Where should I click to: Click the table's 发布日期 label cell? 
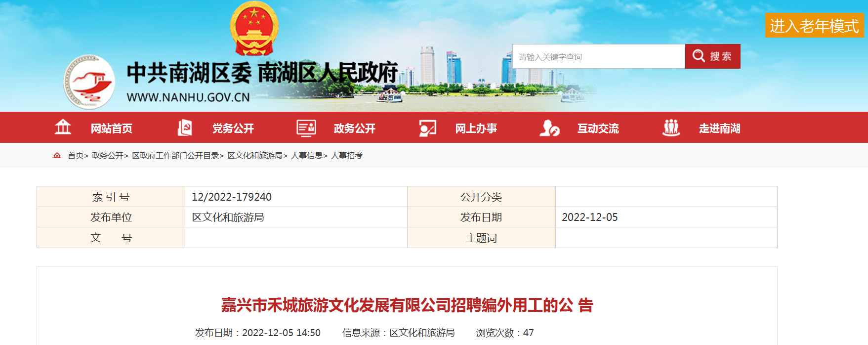[x=481, y=217]
